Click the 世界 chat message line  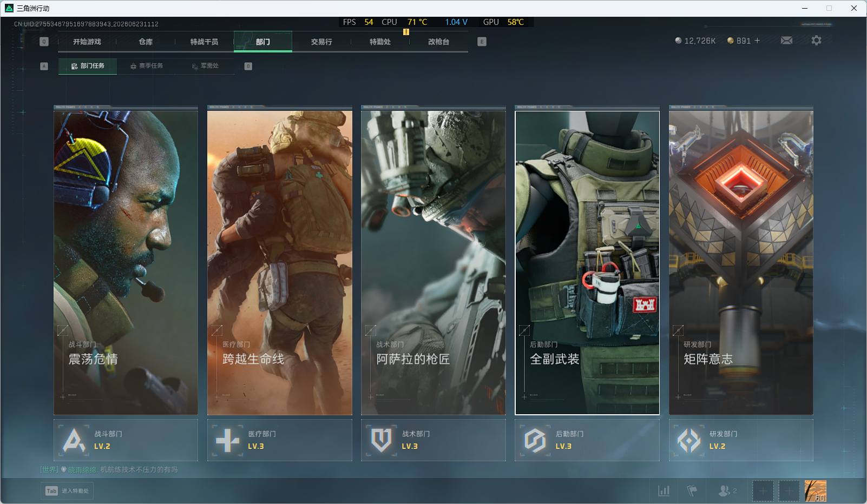tap(109, 469)
